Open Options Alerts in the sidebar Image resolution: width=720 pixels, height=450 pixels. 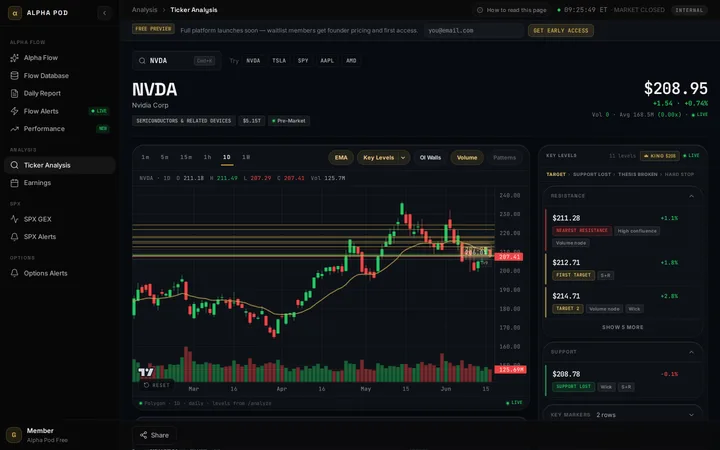click(60, 273)
